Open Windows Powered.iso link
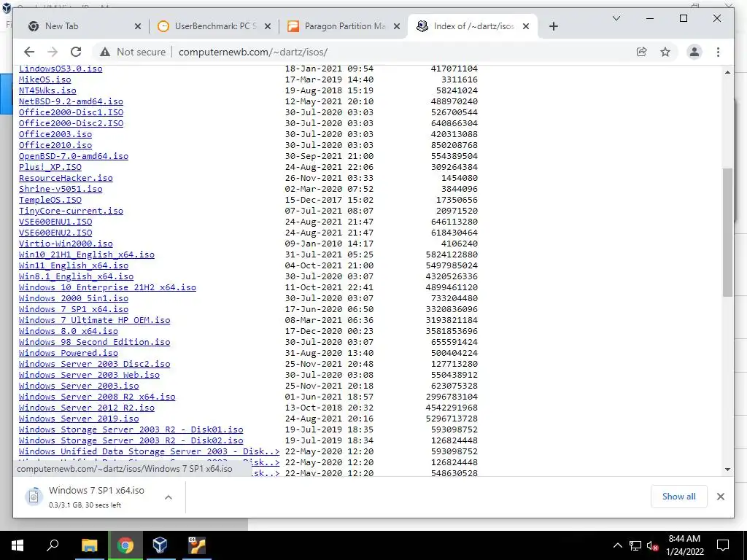 (68, 354)
